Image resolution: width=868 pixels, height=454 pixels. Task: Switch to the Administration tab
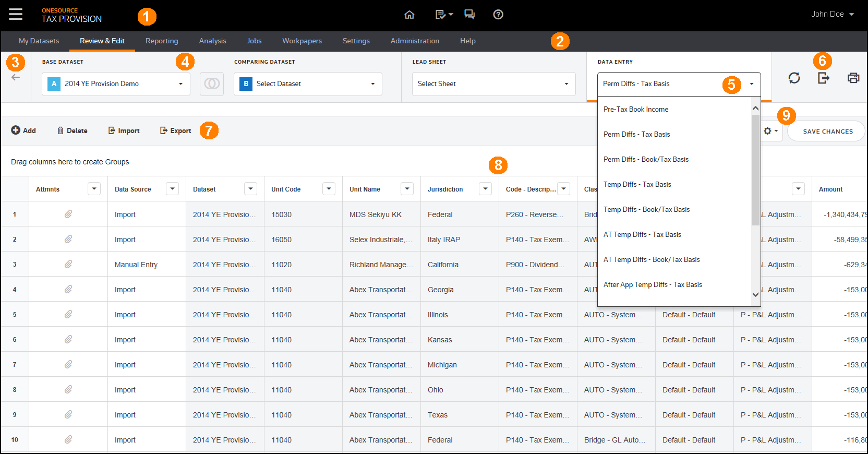click(x=415, y=41)
